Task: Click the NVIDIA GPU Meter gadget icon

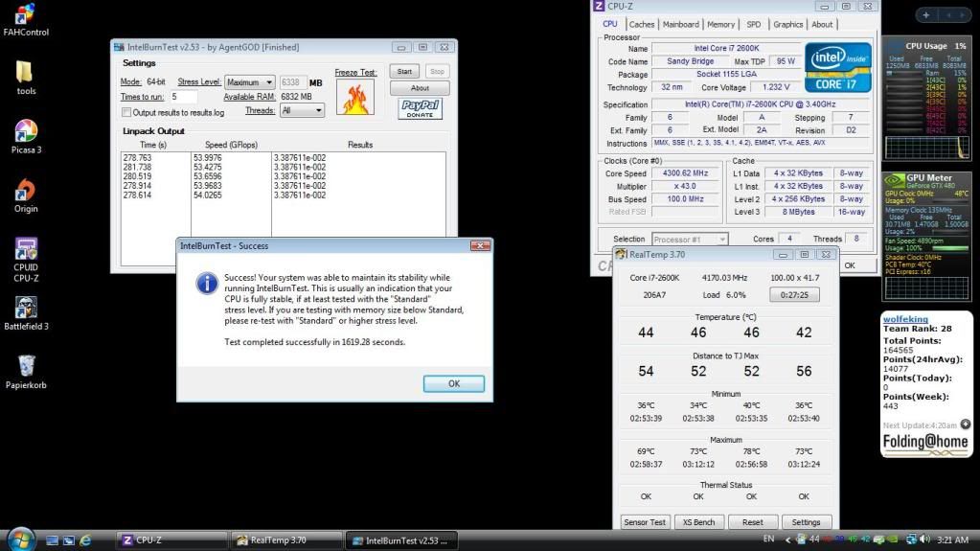Action: 894,181
